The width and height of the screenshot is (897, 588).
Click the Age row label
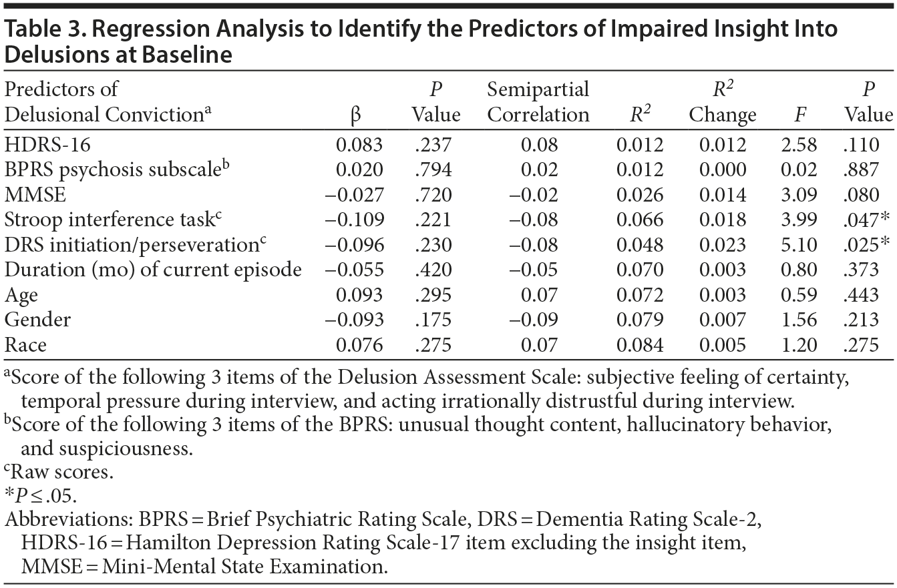pos(20,295)
